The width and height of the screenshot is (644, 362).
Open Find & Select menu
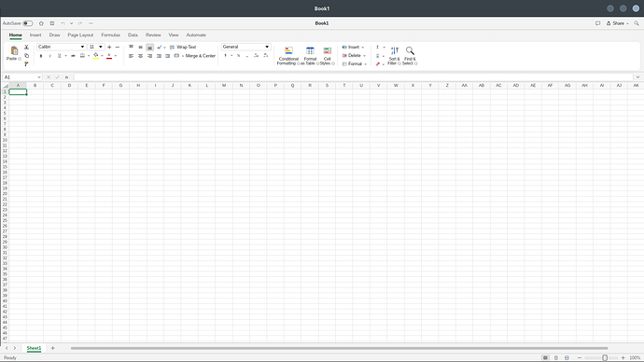click(410, 56)
